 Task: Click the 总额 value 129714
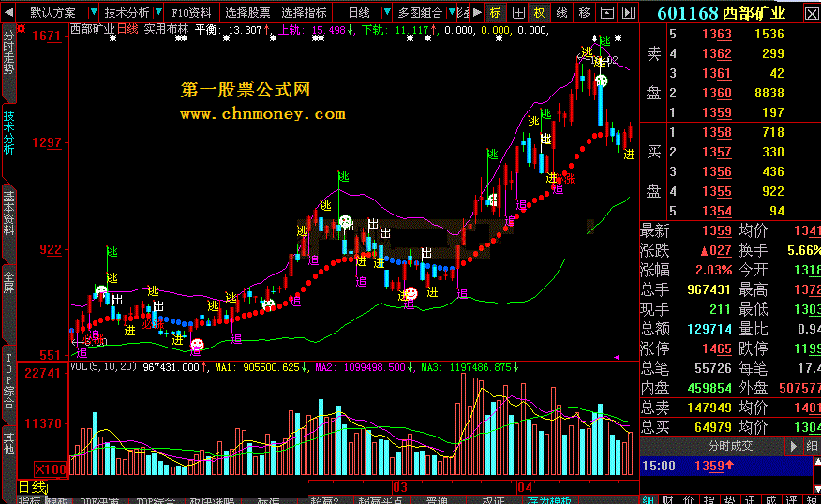[x=709, y=329]
